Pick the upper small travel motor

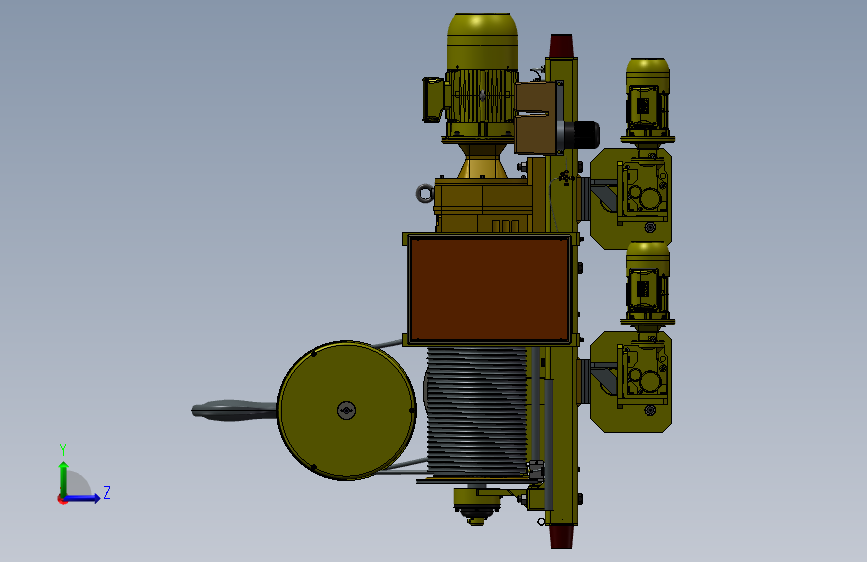point(647,100)
